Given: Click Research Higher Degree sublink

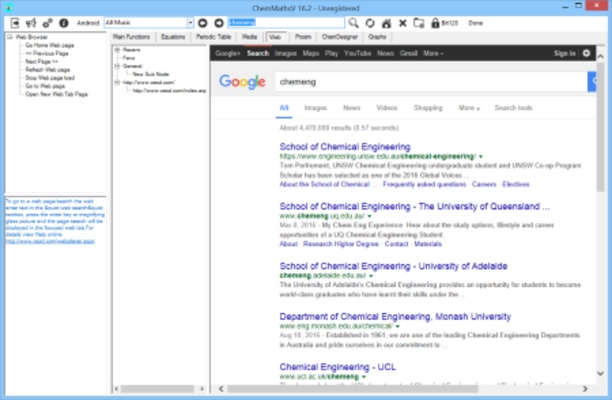Looking at the screenshot, I should point(341,244).
